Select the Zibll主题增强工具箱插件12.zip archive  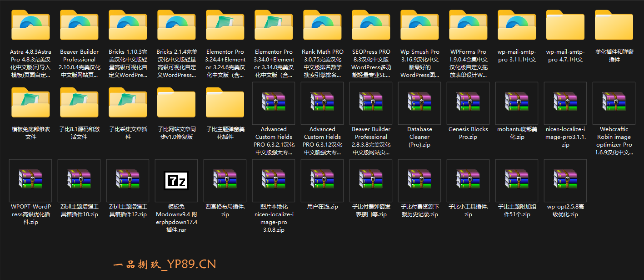coord(128,181)
